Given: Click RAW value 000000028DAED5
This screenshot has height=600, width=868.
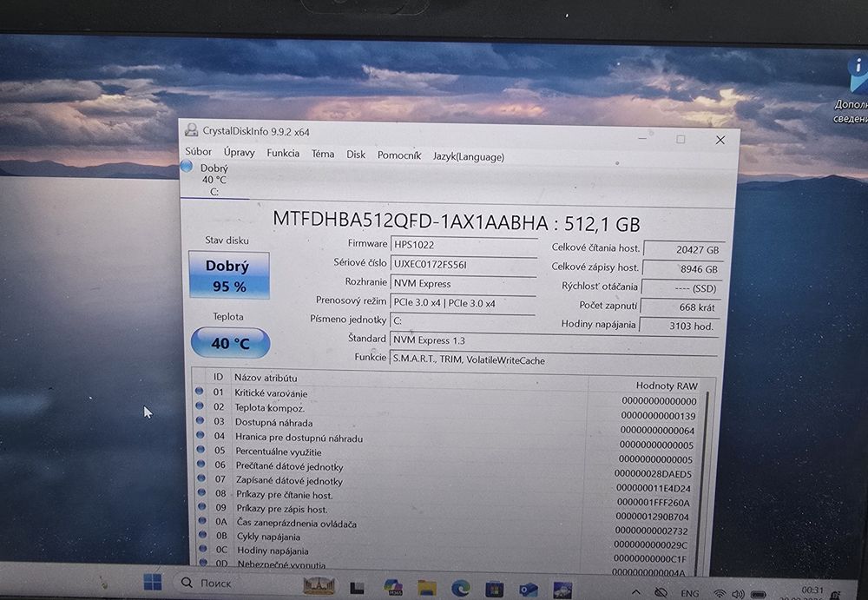Looking at the screenshot, I should tap(654, 474).
